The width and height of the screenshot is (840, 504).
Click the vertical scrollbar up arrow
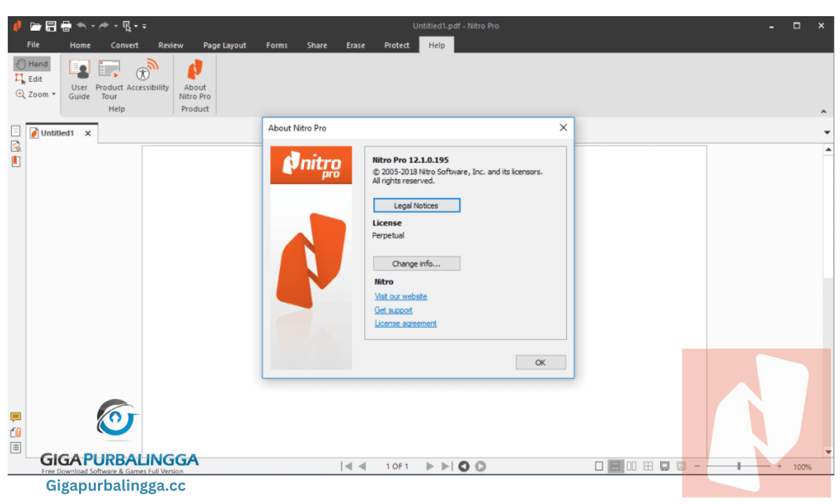(829, 149)
